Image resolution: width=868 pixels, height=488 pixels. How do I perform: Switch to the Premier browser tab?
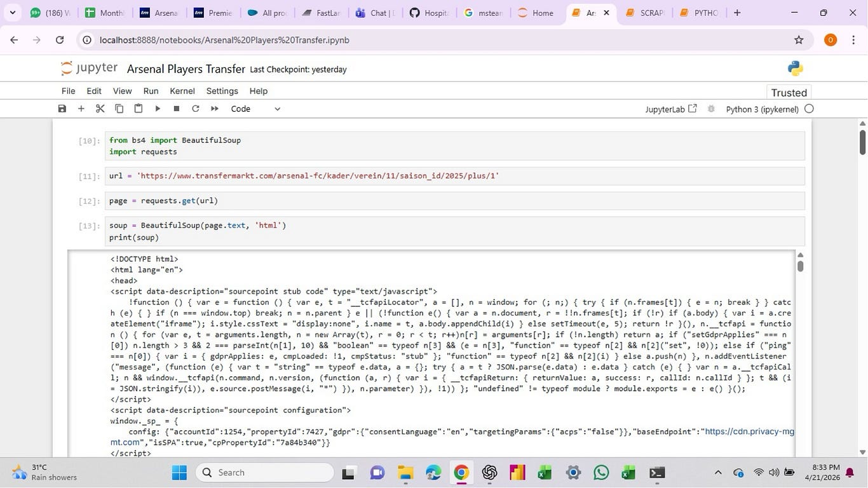213,13
